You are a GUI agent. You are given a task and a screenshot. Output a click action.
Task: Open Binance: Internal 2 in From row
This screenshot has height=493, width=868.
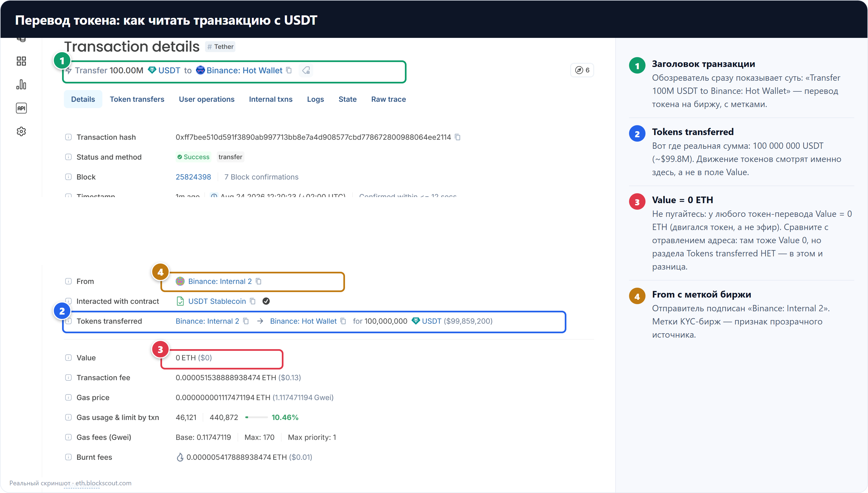(x=220, y=281)
